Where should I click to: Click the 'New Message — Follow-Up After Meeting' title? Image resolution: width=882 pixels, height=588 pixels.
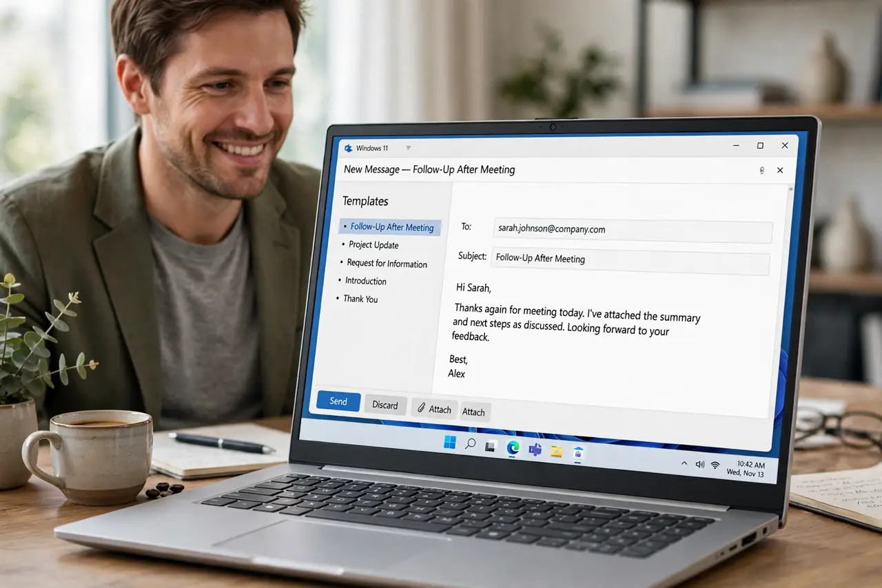429,169
